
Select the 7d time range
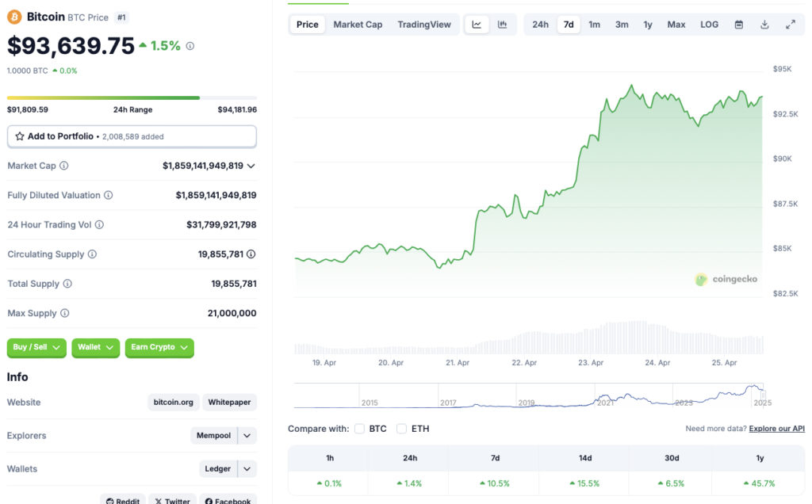point(569,25)
